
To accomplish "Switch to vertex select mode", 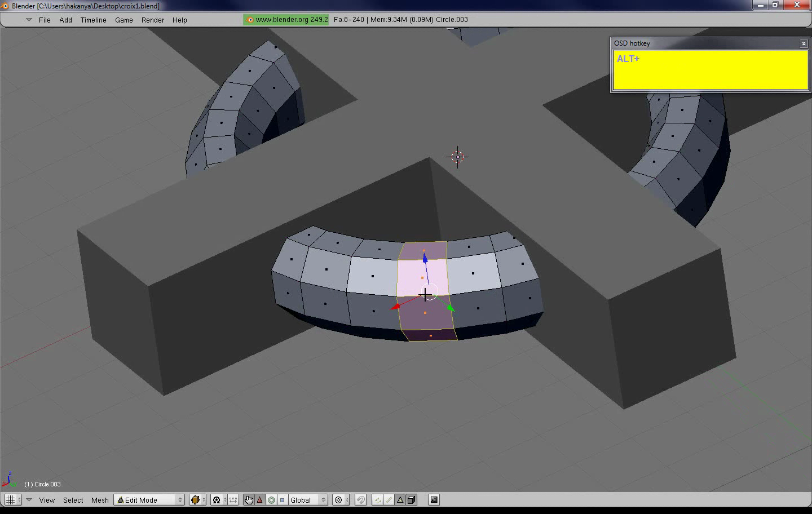I will click(x=377, y=500).
